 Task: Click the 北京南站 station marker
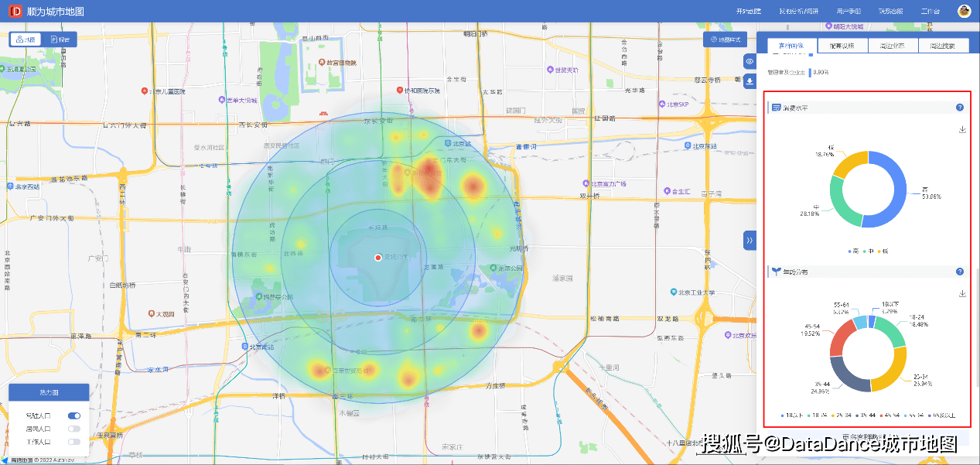click(244, 346)
